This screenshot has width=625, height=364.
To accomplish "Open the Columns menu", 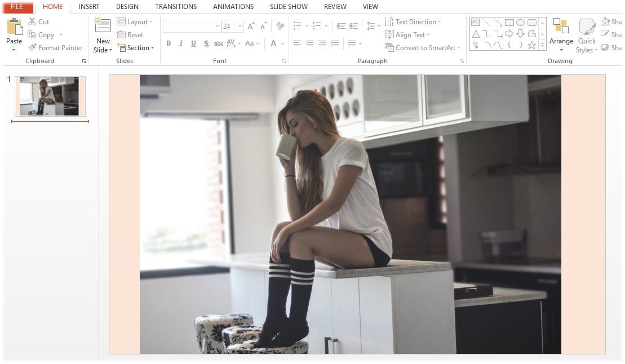I will [x=354, y=43].
